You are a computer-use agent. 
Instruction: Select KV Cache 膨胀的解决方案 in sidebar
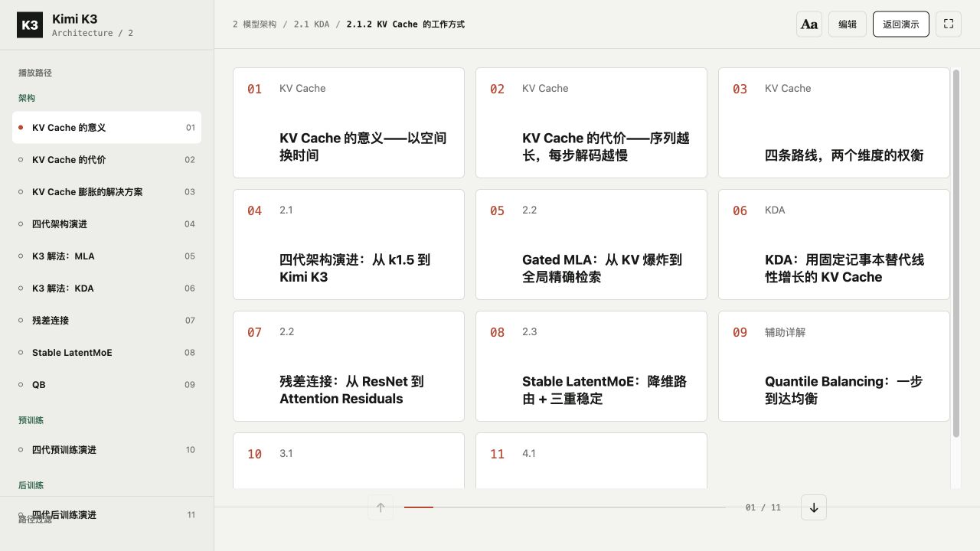click(x=106, y=192)
